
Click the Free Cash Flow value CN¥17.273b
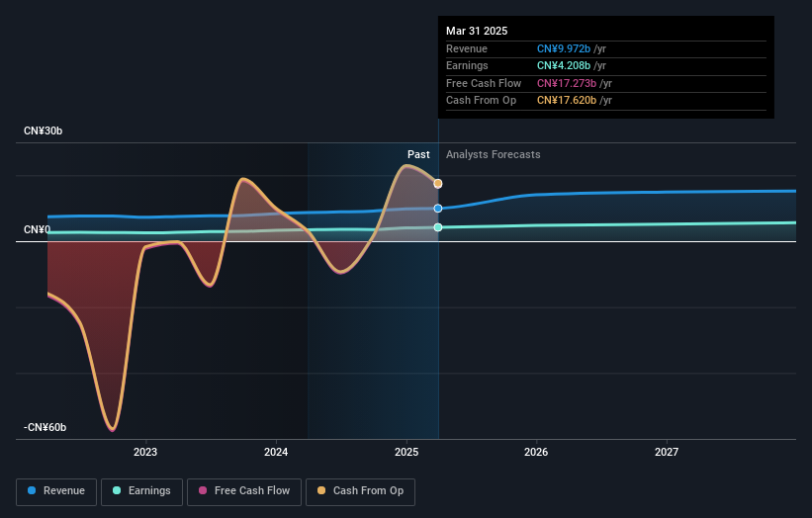[567, 83]
